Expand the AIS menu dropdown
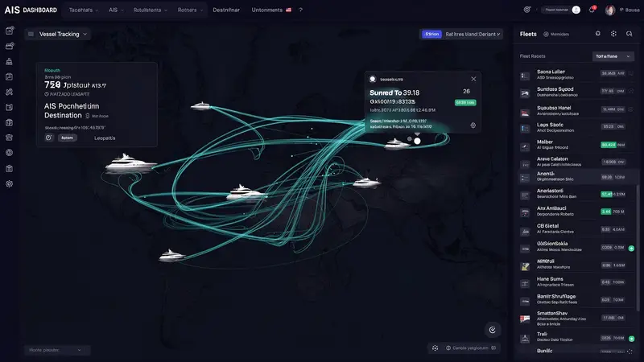Screen dimensions: 644x362 click(116, 10)
